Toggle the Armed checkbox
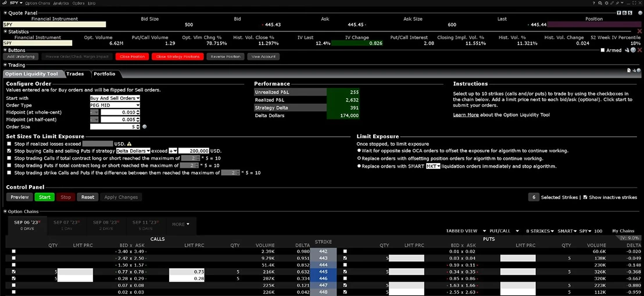Viewport: 644px width, 296px height. [x=603, y=50]
